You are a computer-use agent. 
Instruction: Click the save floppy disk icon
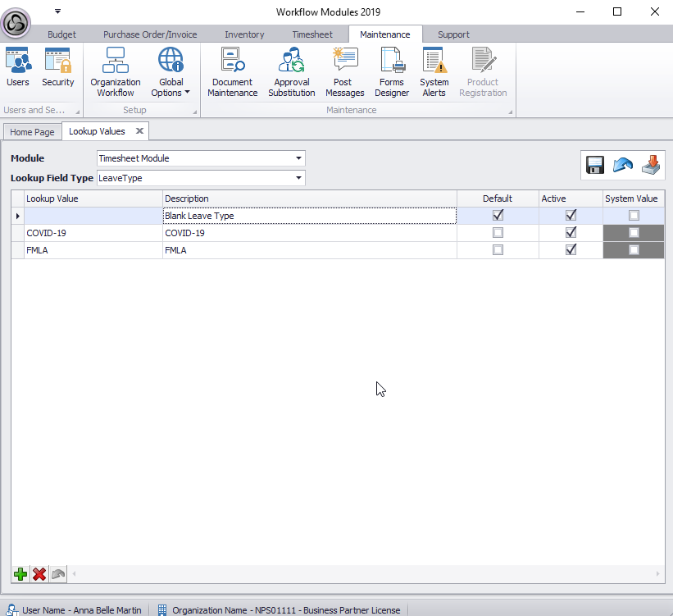tap(595, 165)
